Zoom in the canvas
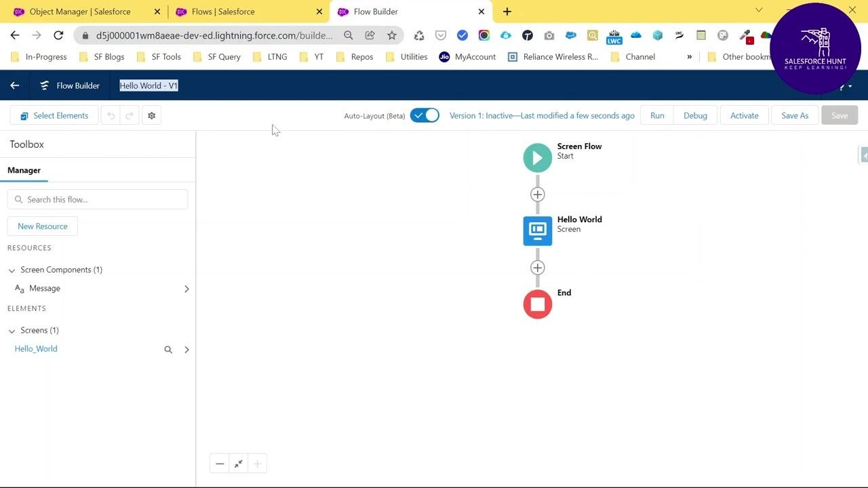This screenshot has height=488, width=868. (x=257, y=464)
